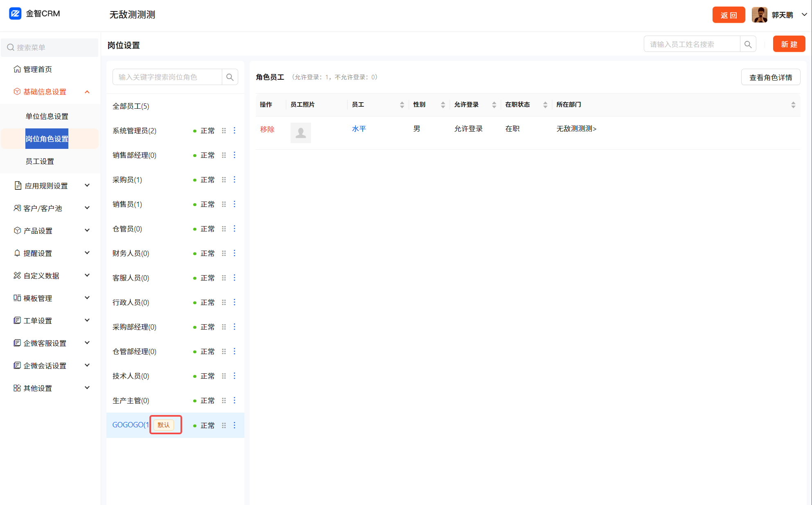Click the employee photo placeholder of 水平

click(x=300, y=132)
